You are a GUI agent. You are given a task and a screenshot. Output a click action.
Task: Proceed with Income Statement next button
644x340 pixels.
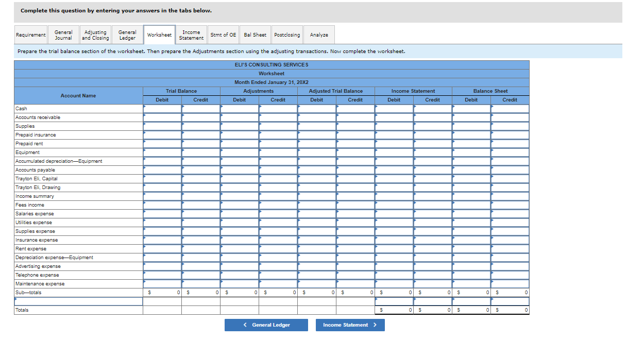pyautogui.click(x=350, y=325)
